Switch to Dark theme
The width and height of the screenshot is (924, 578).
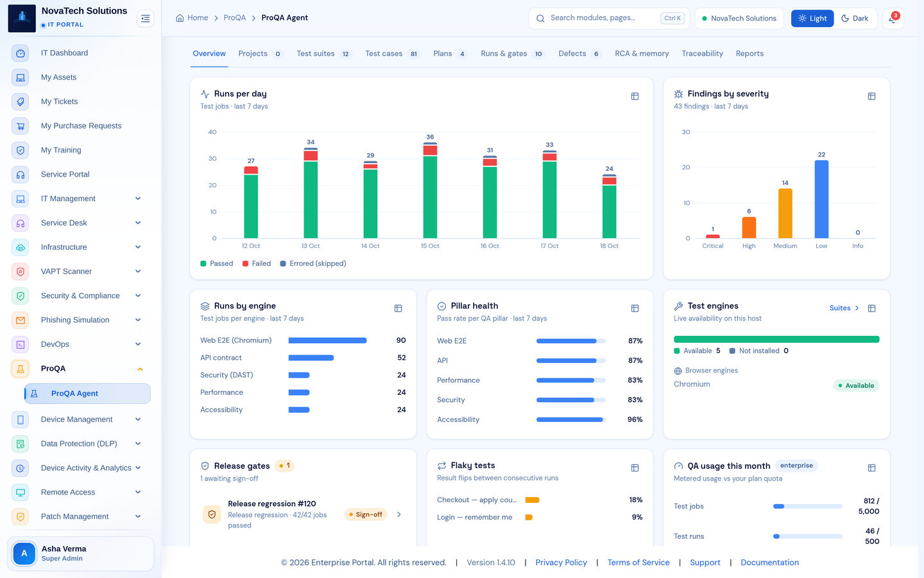[x=855, y=19]
